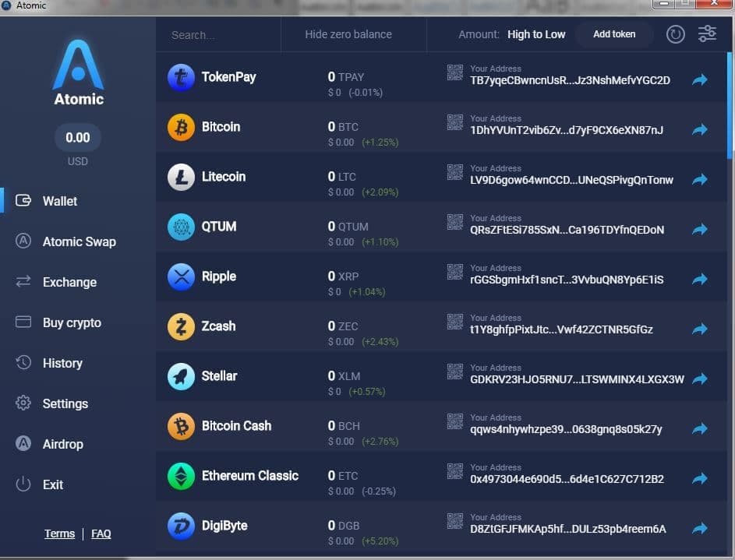The height and width of the screenshot is (560, 735).
Task: Select the Litecoin coin icon
Action: tap(181, 176)
